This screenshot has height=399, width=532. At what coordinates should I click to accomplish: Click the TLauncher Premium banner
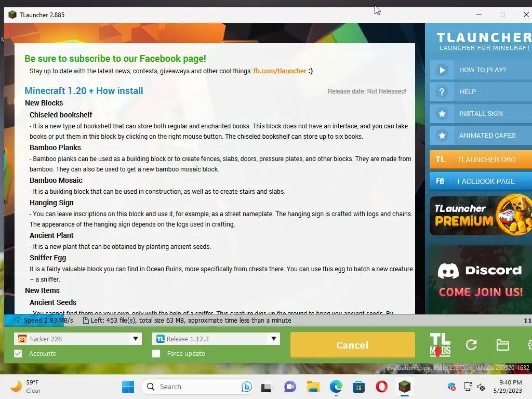[481, 215]
